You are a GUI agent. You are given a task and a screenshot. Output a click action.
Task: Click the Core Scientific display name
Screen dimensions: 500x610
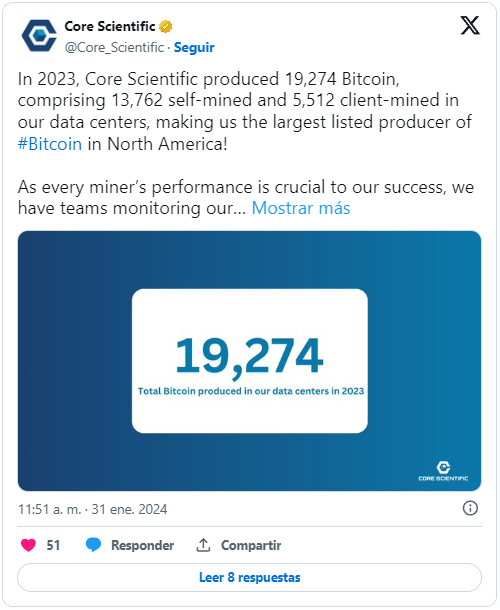coord(110,26)
